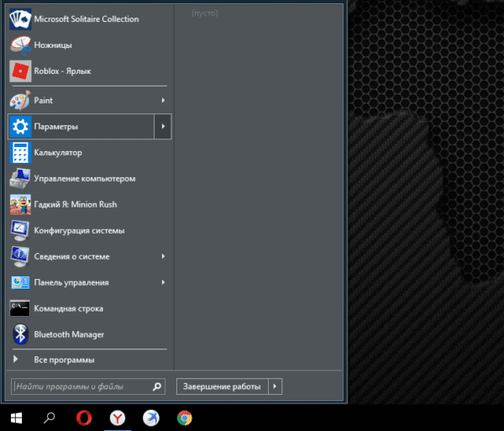This screenshot has height=431, width=504.
Task: Click the red Roblox shortcut icon
Action: pos(20,71)
